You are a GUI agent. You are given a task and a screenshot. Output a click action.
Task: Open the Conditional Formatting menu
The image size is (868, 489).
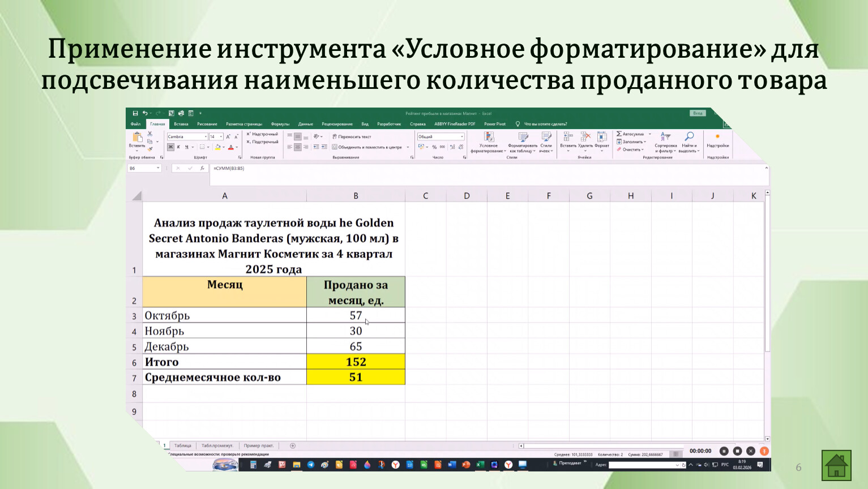(x=488, y=142)
